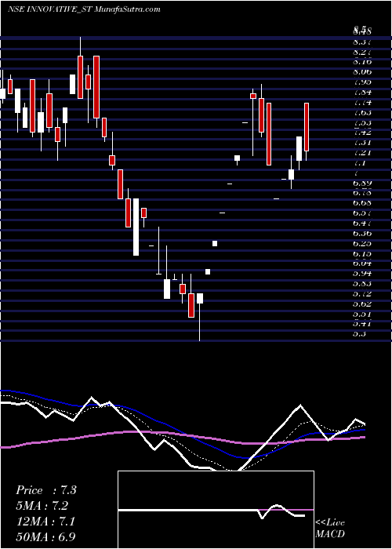
Task: Click the 7.95 price axis label
Action: tap(362, 82)
